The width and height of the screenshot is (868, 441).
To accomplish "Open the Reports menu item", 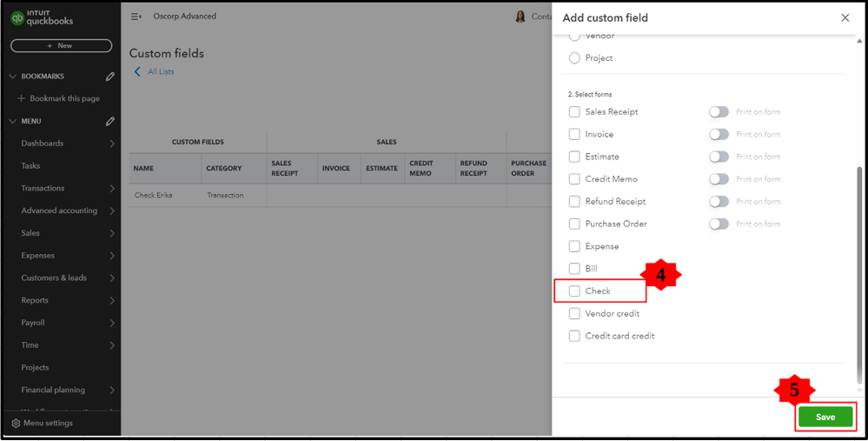I will point(35,301).
